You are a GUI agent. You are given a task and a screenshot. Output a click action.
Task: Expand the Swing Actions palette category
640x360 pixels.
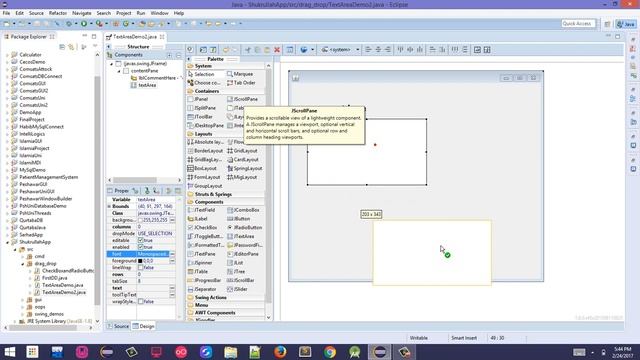(x=210, y=298)
